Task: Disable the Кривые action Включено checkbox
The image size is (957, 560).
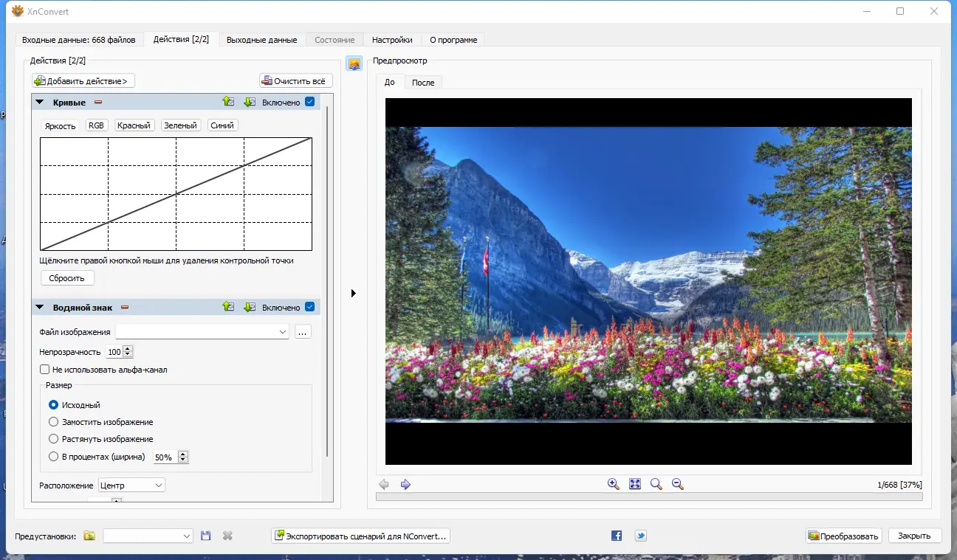Action: [x=309, y=102]
